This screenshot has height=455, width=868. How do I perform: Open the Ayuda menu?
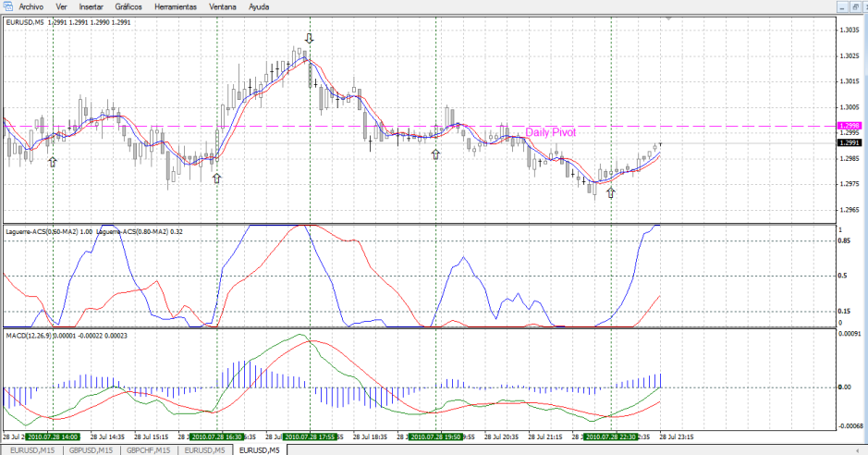pos(259,6)
